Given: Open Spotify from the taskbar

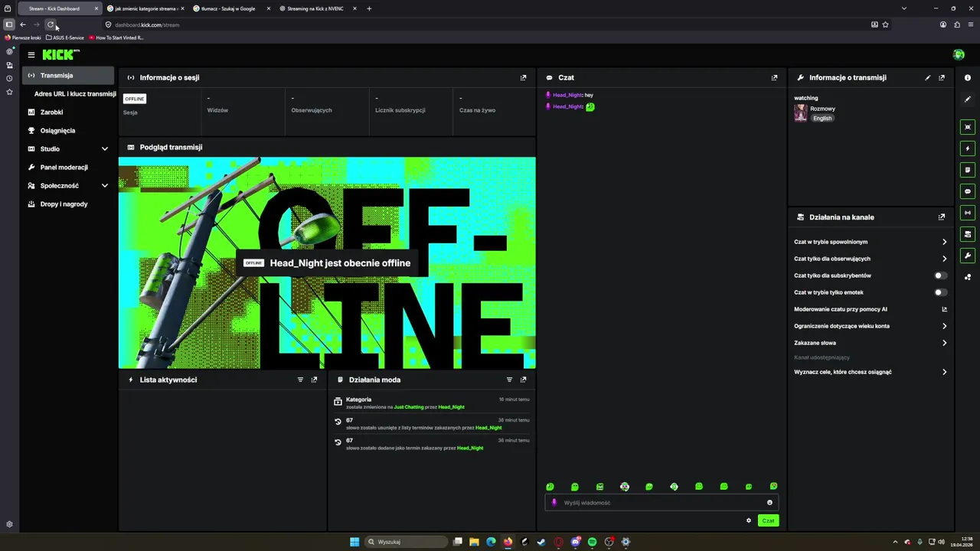Looking at the screenshot, I should (592, 542).
